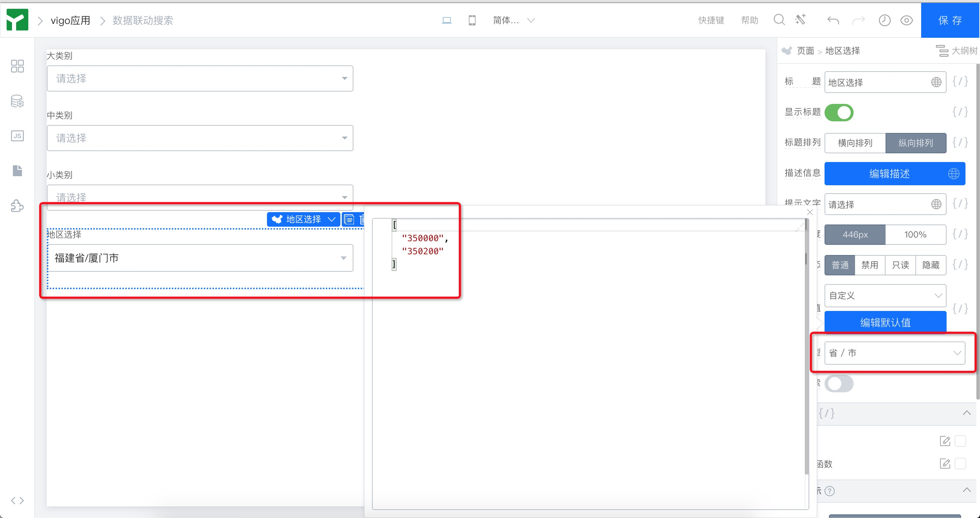980x518 pixels.
Task: Expand the 大类别 select dropdown
Action: (x=200, y=78)
